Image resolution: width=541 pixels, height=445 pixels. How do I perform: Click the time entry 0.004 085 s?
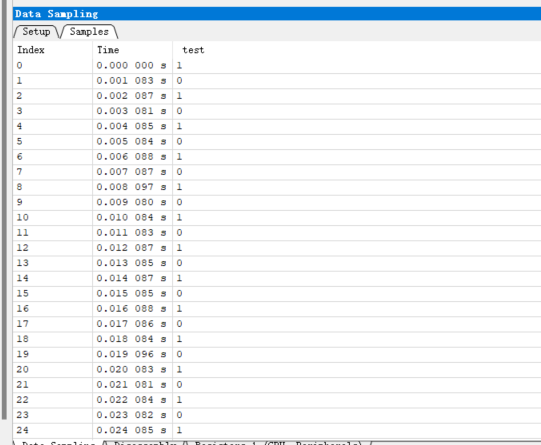132,126
